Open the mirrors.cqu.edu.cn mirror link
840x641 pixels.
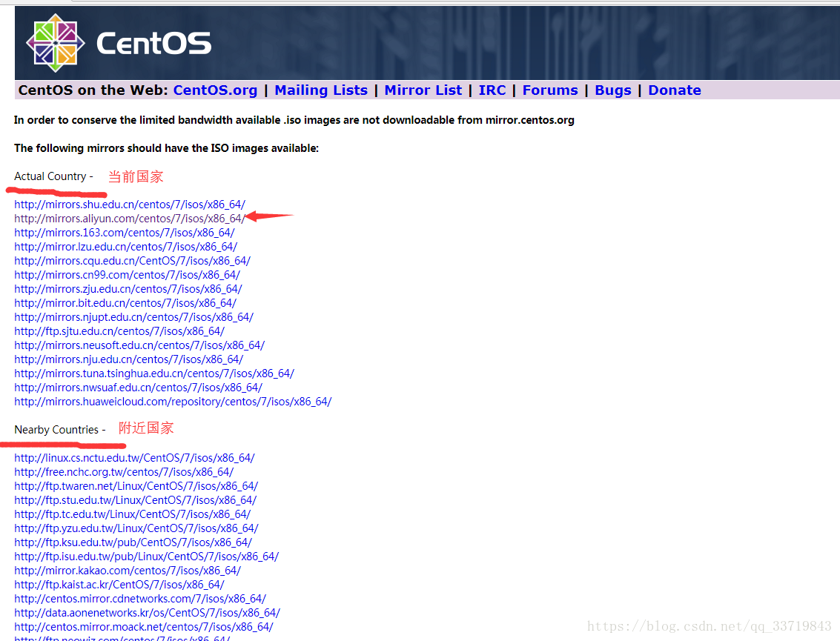132,261
